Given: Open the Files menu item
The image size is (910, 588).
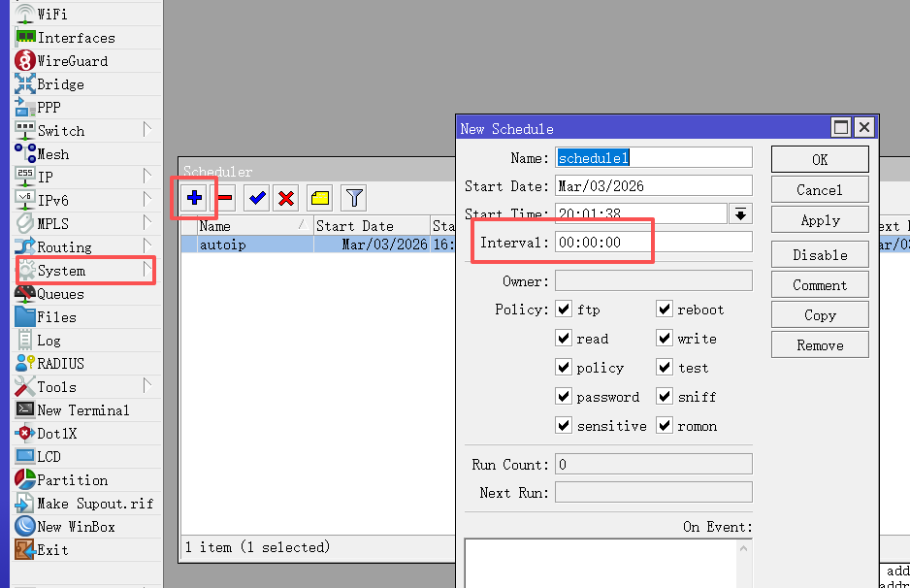Looking at the screenshot, I should (56, 317).
